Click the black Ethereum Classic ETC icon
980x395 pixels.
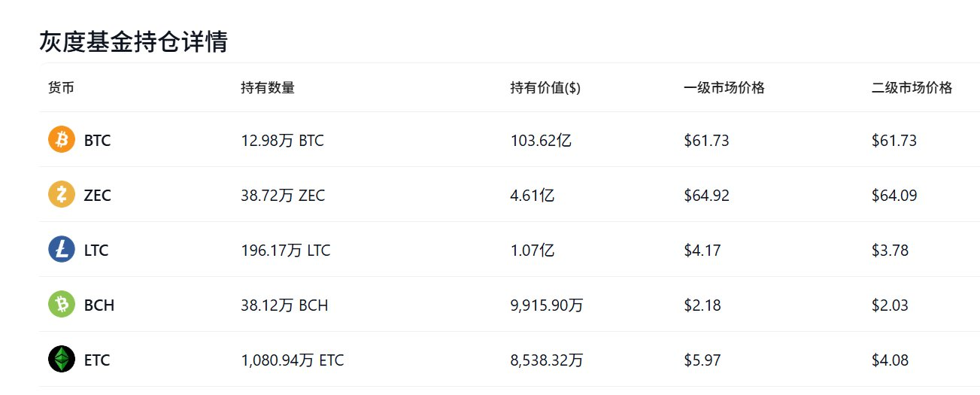click(62, 360)
